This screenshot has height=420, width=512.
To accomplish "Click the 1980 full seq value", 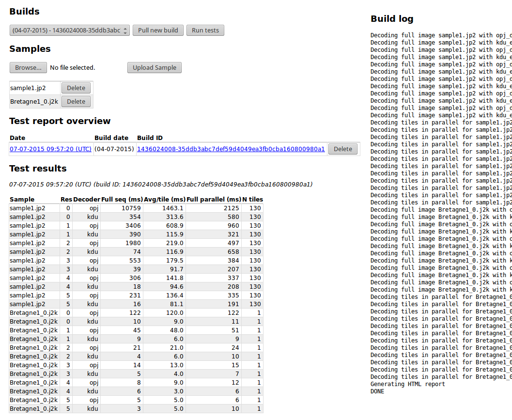I will pos(133,243).
